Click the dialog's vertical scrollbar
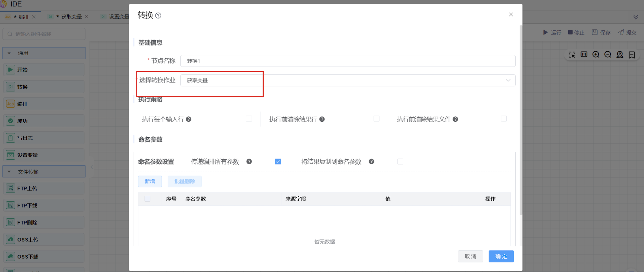This screenshot has height=272, width=644. pyautogui.click(x=521, y=120)
